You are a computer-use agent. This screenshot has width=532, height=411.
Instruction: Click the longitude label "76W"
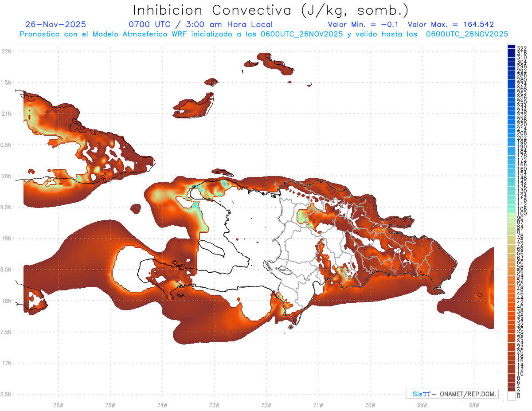tap(58, 404)
